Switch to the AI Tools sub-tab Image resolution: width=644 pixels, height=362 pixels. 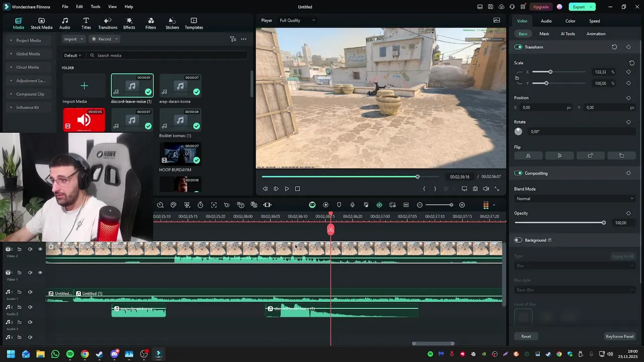pos(568,34)
